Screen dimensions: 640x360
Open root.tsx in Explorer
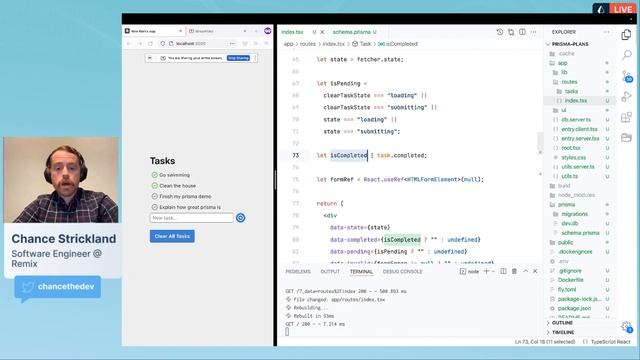point(571,148)
